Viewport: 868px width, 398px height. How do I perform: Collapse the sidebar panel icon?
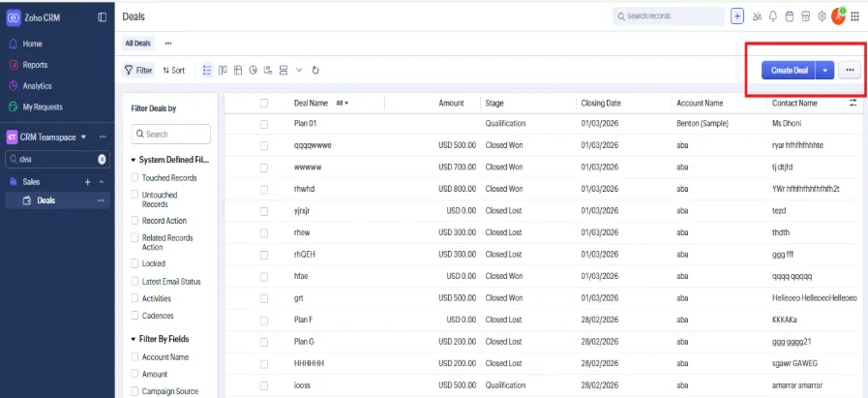point(102,17)
